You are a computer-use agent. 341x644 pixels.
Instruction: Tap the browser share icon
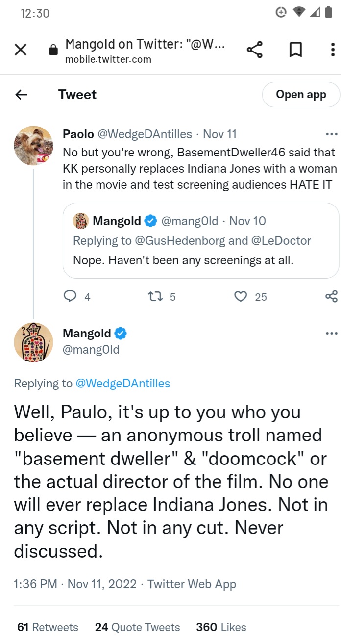pyautogui.click(x=254, y=50)
